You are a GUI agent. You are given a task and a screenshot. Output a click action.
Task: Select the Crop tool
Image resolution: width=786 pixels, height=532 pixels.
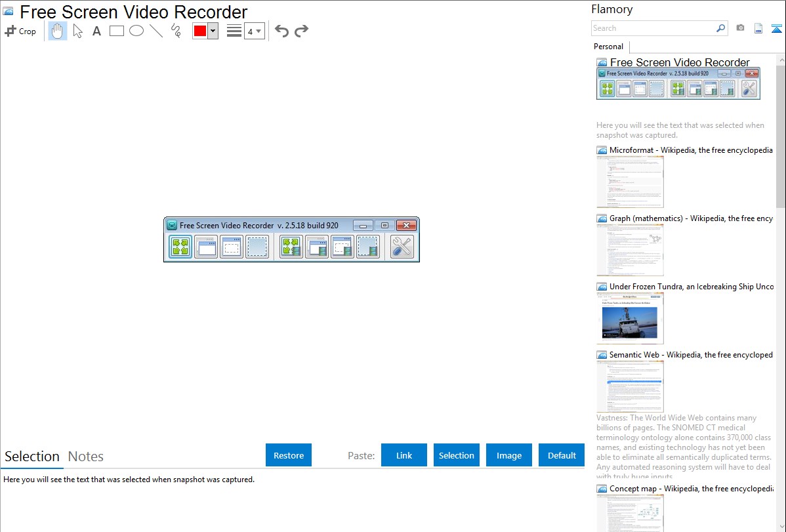point(20,31)
